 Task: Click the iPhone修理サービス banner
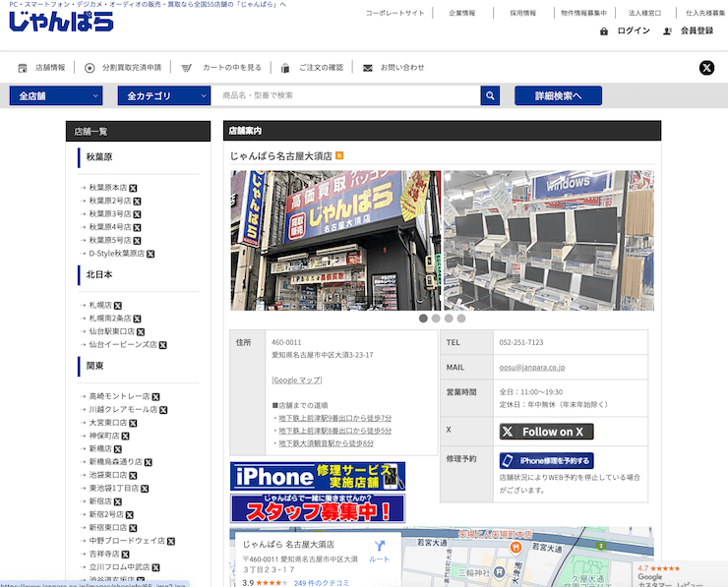click(x=318, y=476)
